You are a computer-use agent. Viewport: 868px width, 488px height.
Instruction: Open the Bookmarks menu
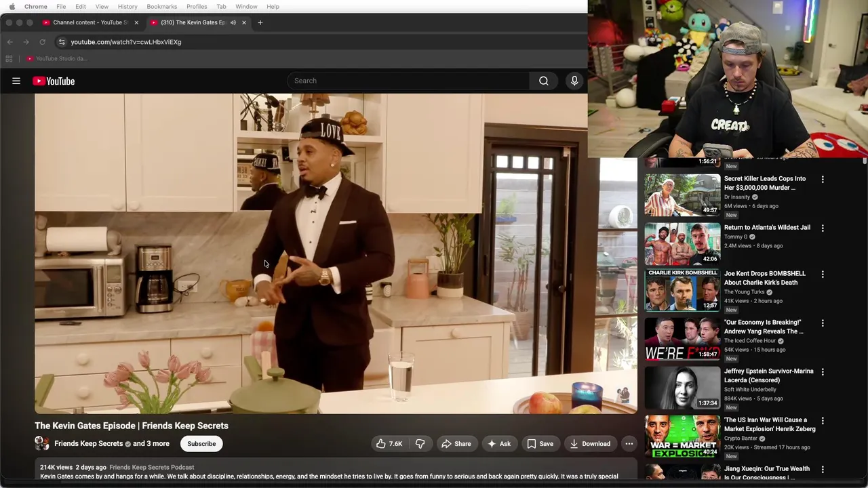161,7
